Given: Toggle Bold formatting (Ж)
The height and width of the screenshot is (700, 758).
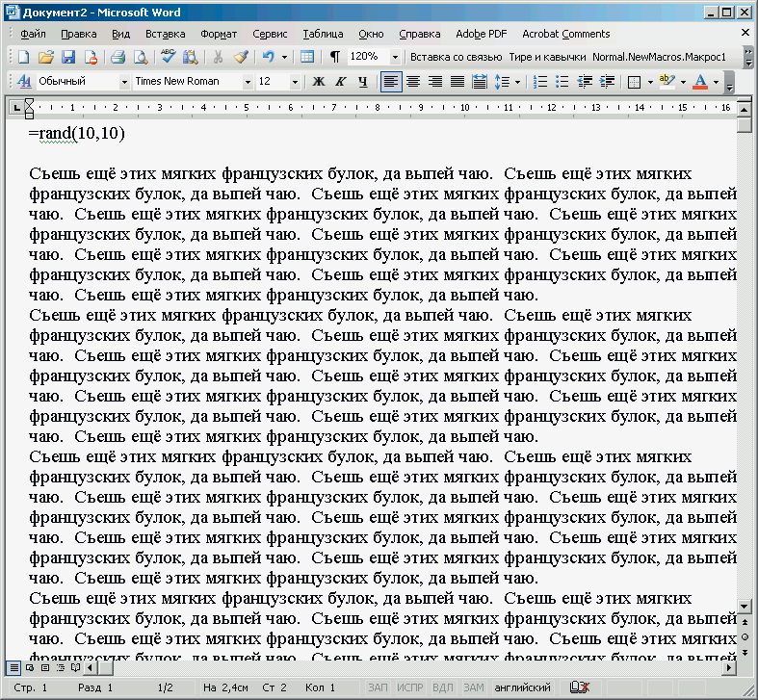Looking at the screenshot, I should pyautogui.click(x=319, y=82).
